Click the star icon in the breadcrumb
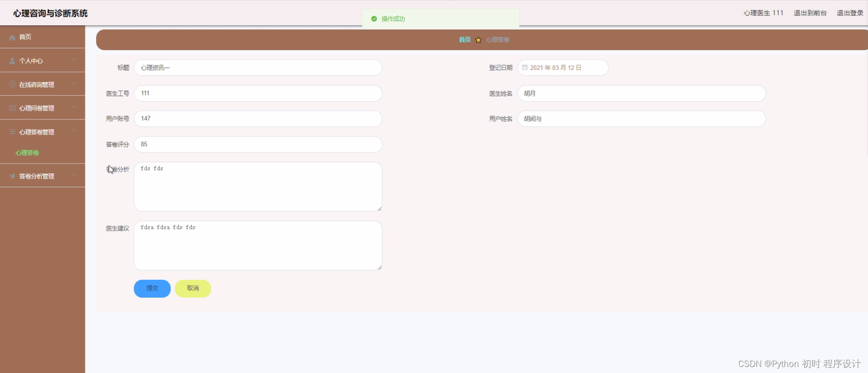 478,40
